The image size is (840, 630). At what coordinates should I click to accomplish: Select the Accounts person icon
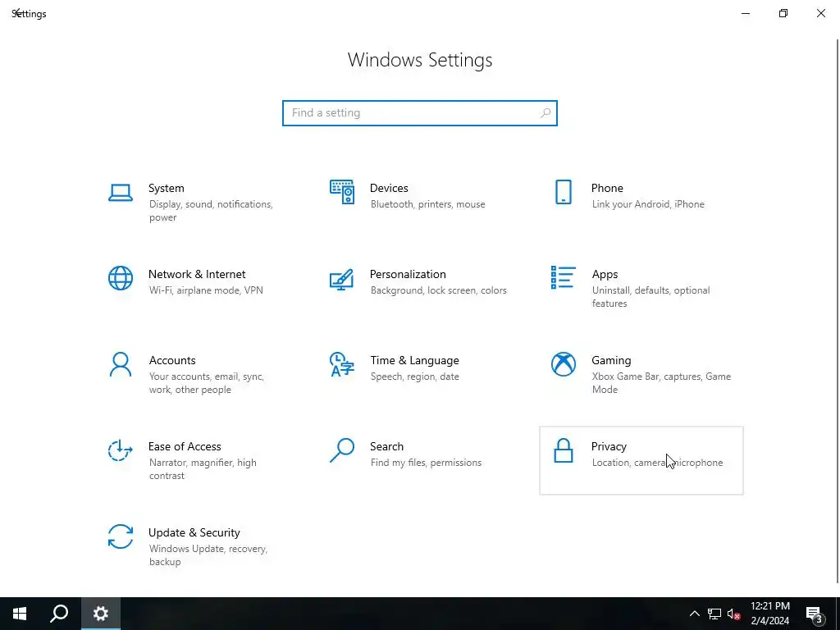click(x=121, y=364)
